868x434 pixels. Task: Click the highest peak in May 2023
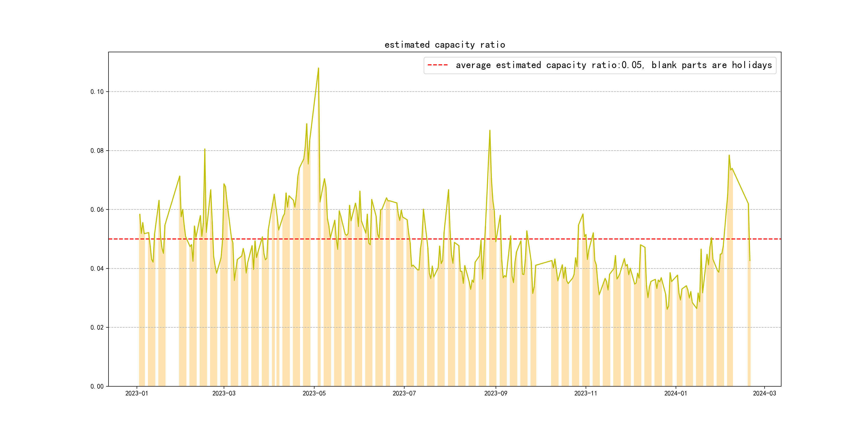coord(319,68)
